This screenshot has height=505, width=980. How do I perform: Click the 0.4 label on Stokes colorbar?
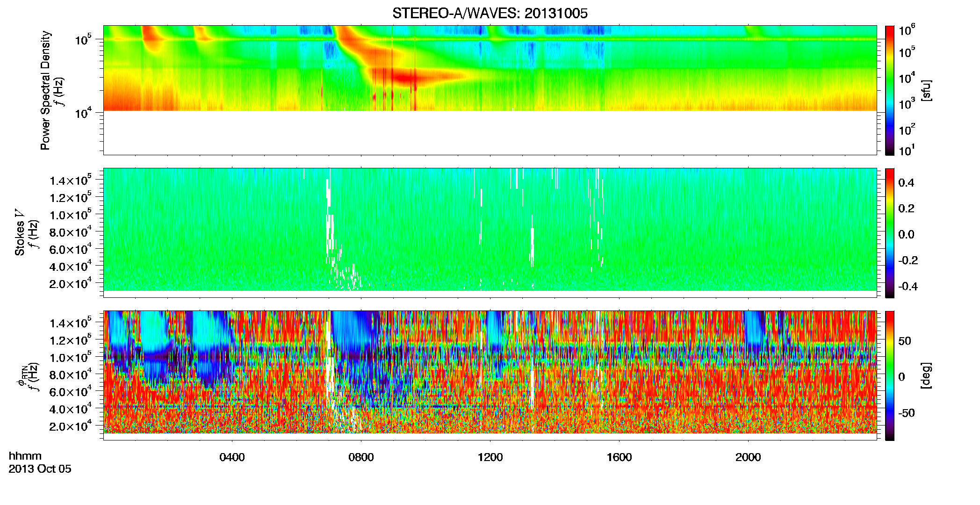pos(906,183)
